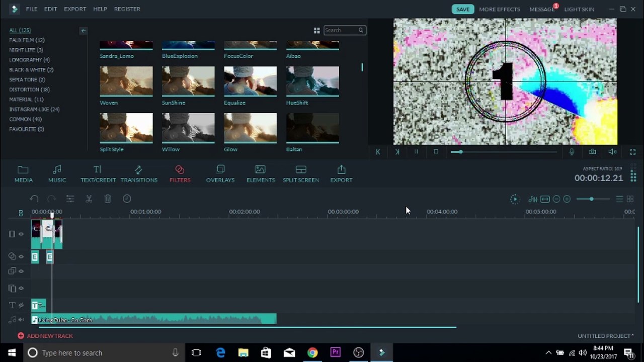Image resolution: width=644 pixels, height=362 pixels.
Task: Open the TEXT/CREDIT tab
Action: tap(98, 174)
